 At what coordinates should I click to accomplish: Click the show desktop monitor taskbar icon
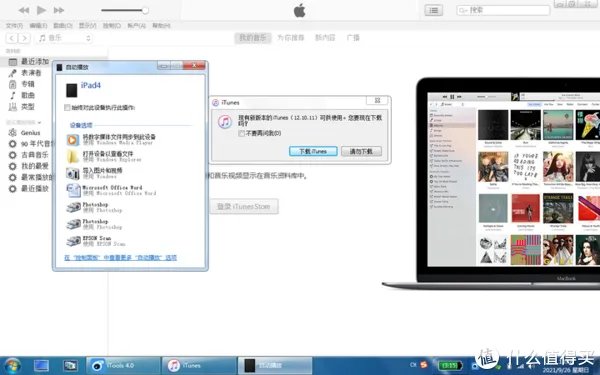[x=41, y=365]
